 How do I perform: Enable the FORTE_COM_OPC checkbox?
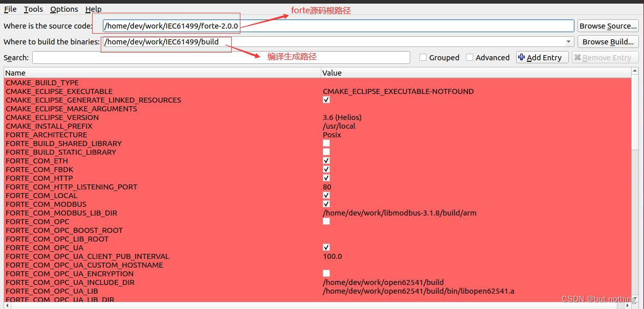click(x=326, y=221)
